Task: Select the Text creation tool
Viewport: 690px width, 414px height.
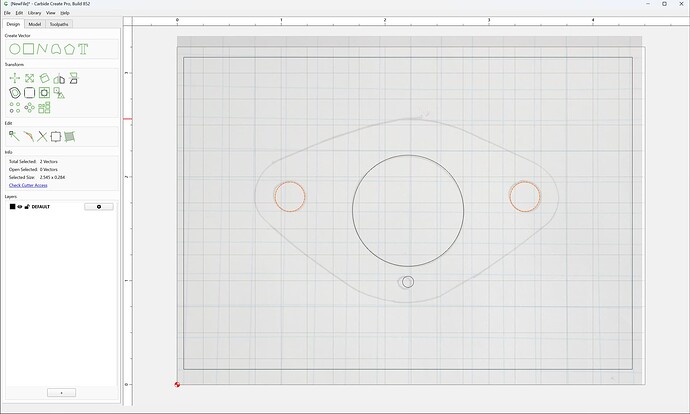Action: (x=83, y=49)
